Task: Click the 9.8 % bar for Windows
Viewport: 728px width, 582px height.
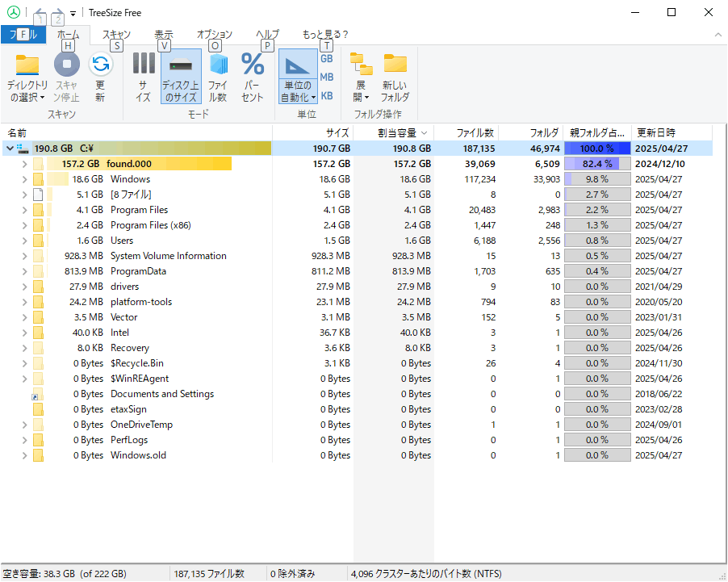Action: 597,179
